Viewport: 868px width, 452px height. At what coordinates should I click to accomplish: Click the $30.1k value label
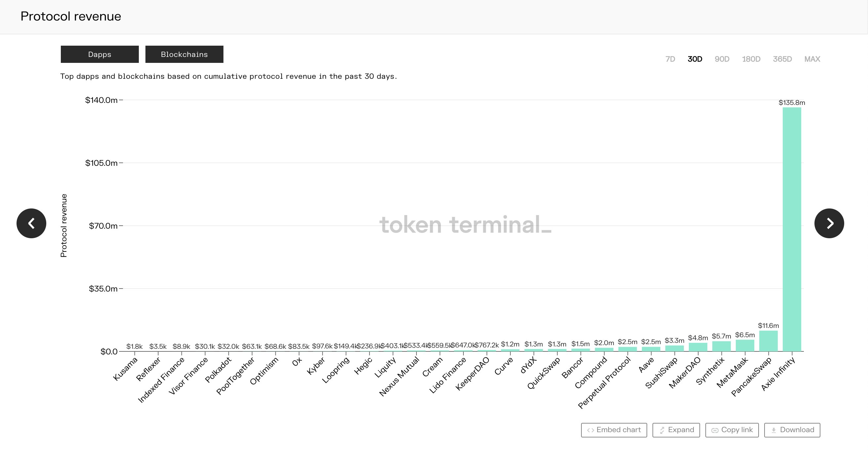(x=205, y=346)
